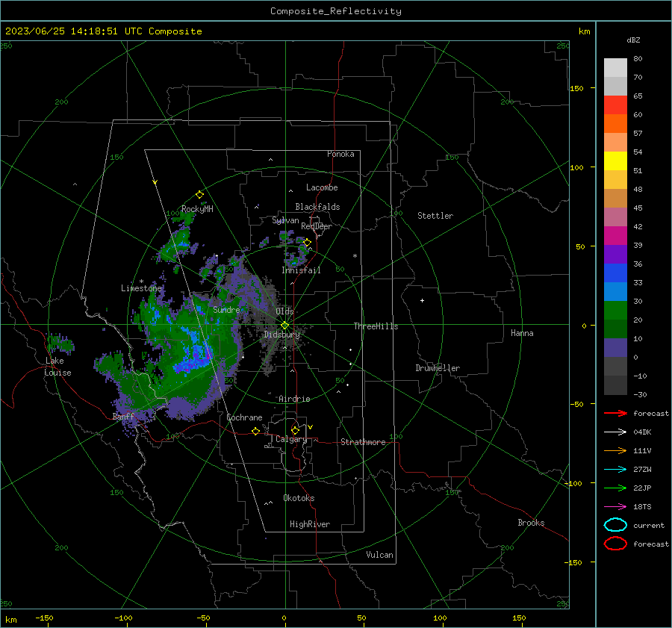This screenshot has width=672, height=628.
Task: Click the light blue 33 dBZ swatch
Action: (615, 291)
